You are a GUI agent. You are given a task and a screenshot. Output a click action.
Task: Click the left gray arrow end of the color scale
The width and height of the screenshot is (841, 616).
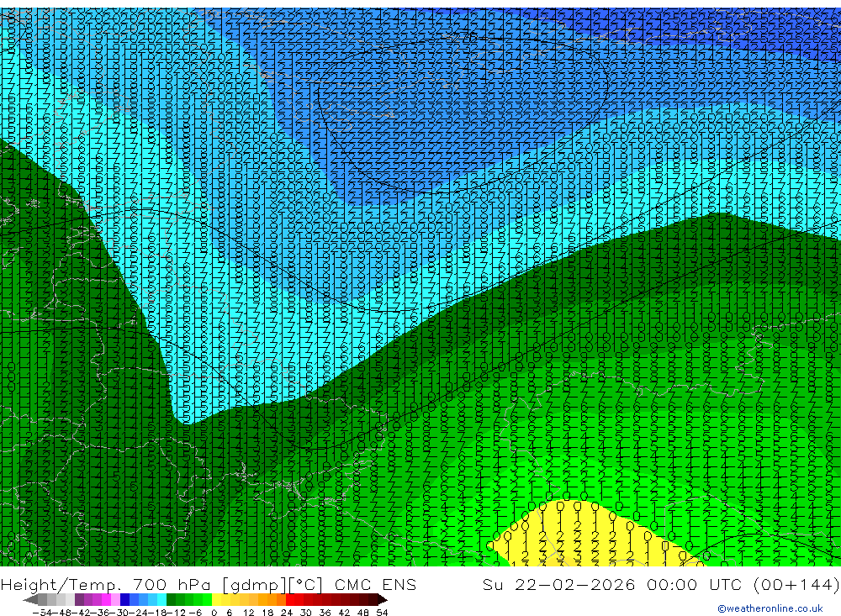tap(30, 599)
